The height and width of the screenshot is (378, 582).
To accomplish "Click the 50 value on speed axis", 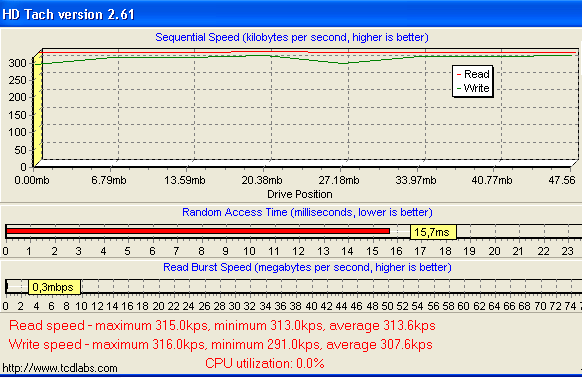I will point(20,150).
